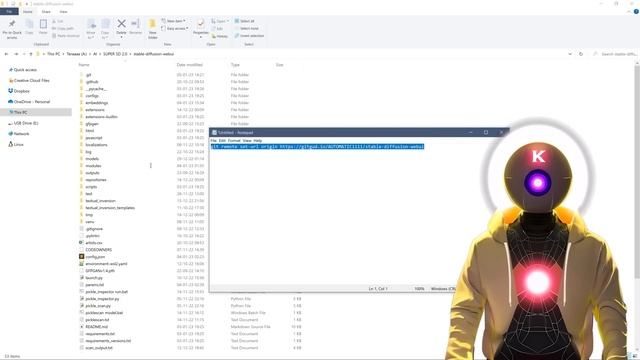Viewport: 640px width, 360px height.
Task: Click the Back navigation arrow
Action: 7,54
